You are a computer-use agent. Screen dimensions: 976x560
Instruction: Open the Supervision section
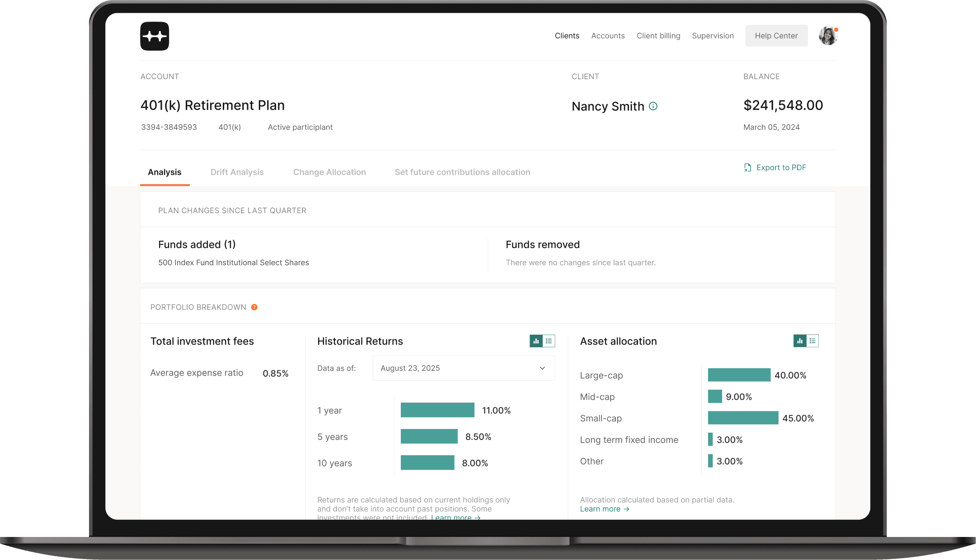[x=713, y=36]
